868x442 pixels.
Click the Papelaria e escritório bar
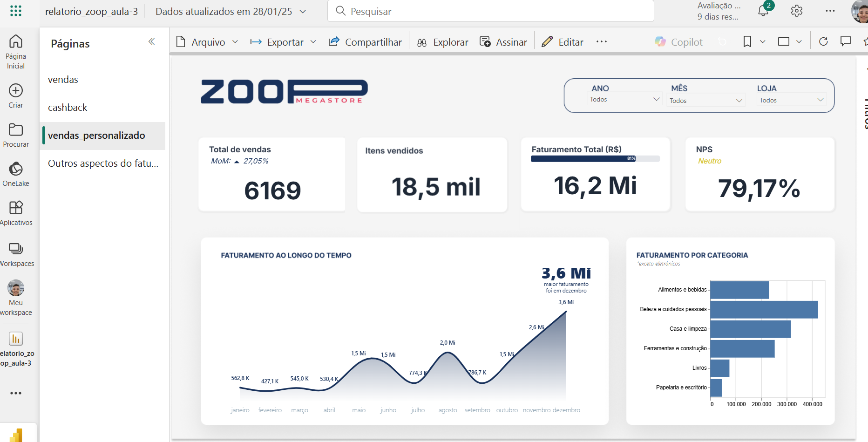(x=716, y=388)
